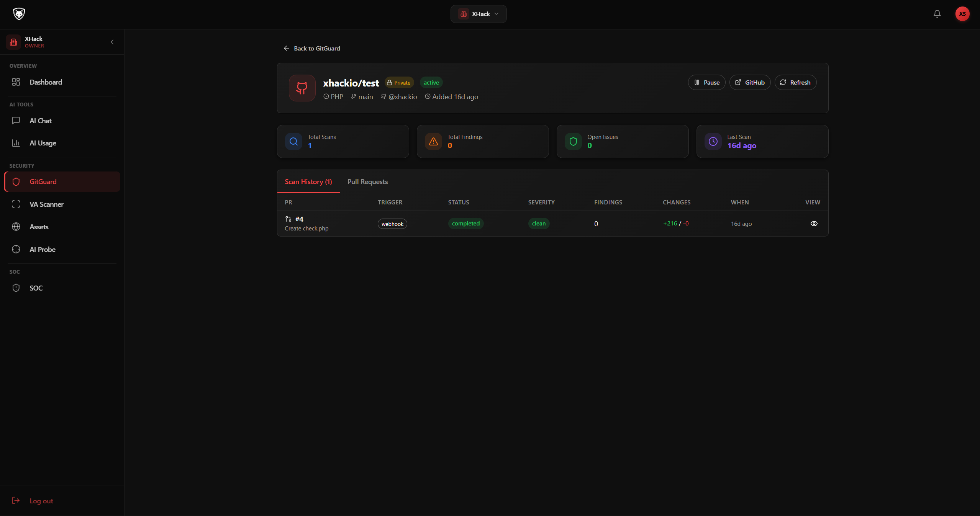980x516 pixels.
Task: Open the XHack organization dropdown
Action: click(479, 14)
